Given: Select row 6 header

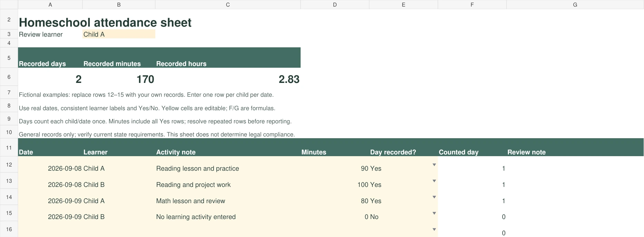Looking at the screenshot, I should pyautogui.click(x=9, y=77).
